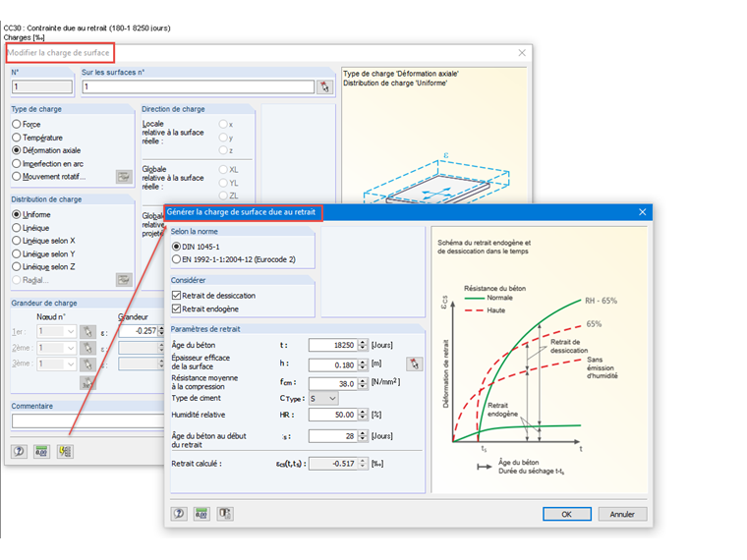Adjust fcm résistance spinner
The height and width of the screenshot is (560, 747).
[x=363, y=383]
